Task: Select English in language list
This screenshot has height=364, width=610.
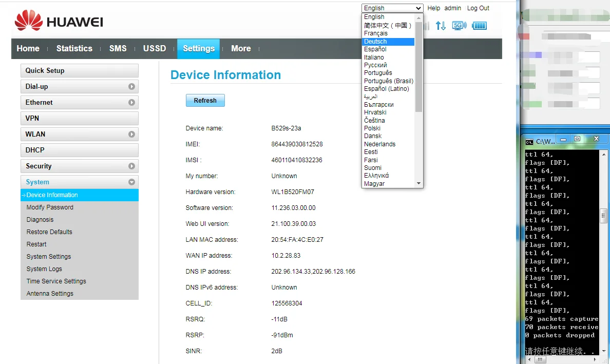Action: [388, 17]
